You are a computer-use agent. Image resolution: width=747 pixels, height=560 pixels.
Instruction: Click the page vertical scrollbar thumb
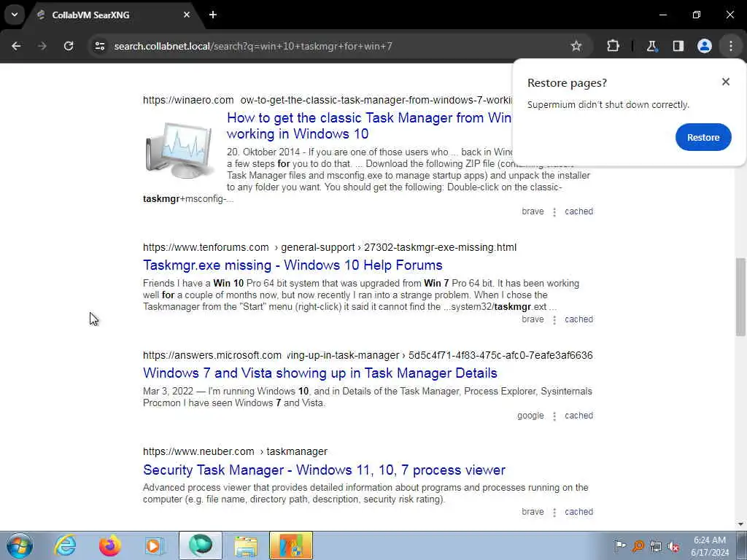740,297
